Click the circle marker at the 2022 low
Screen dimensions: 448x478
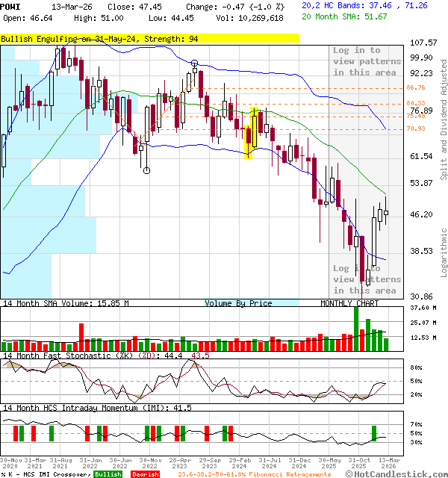[x=146, y=170]
